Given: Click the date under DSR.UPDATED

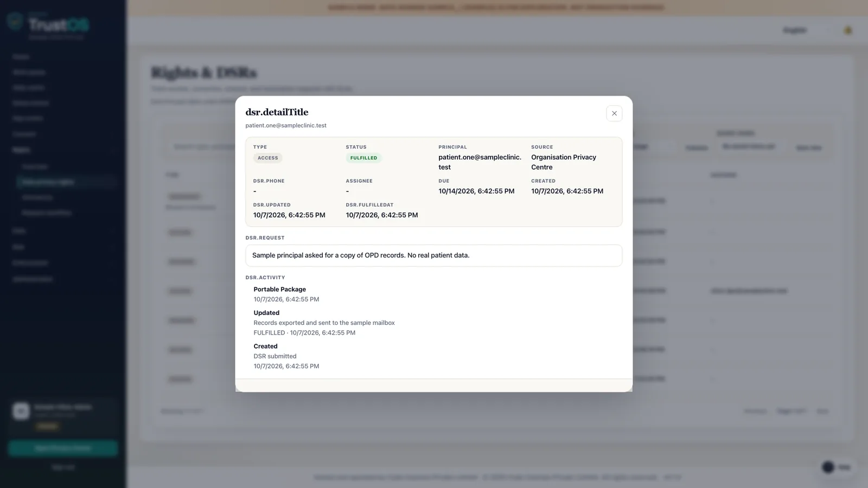Looking at the screenshot, I should (x=289, y=215).
